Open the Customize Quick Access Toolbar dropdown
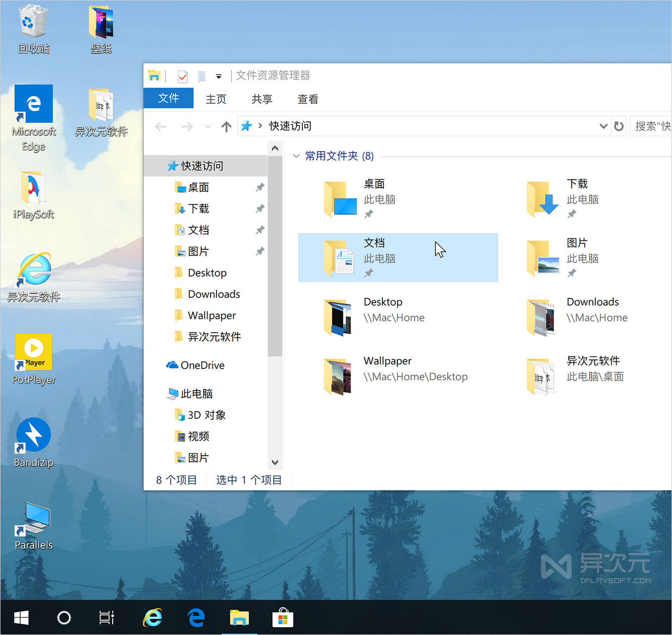The height and width of the screenshot is (635, 672). point(219,76)
